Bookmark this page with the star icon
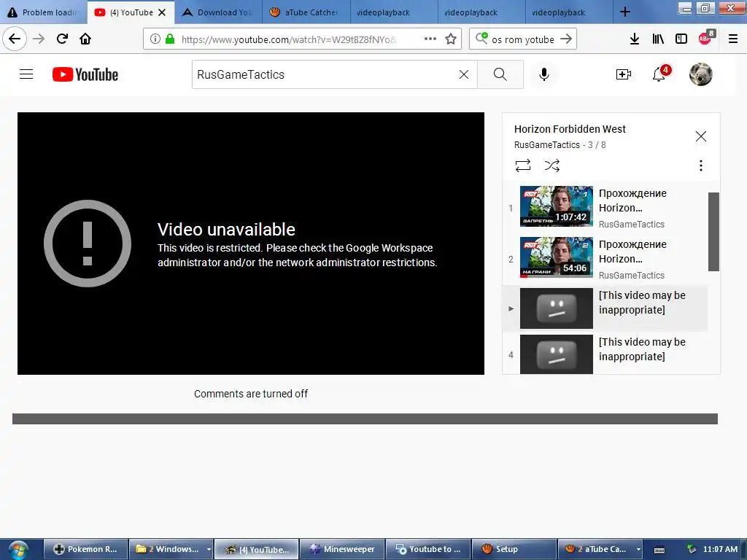Image resolution: width=747 pixels, height=560 pixels. (451, 39)
